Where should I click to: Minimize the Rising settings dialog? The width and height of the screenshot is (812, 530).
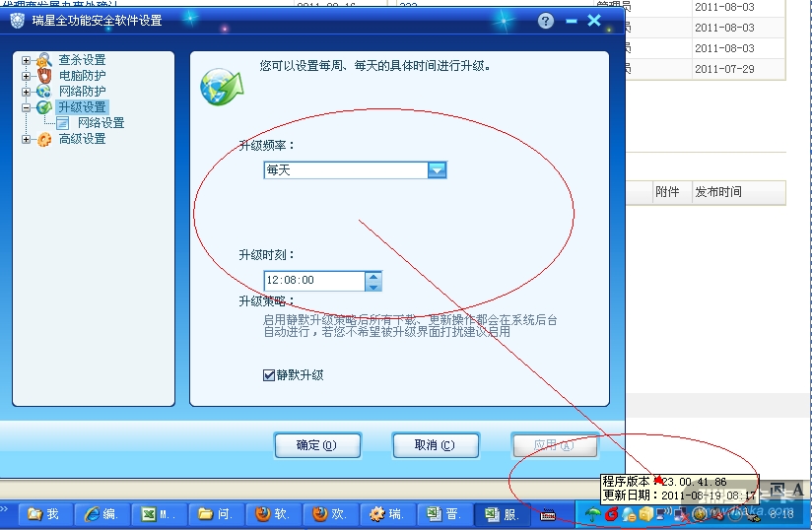(x=572, y=22)
